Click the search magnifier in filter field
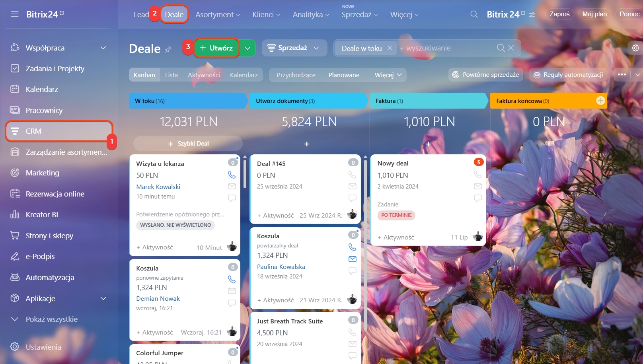The image size is (643, 364). pyautogui.click(x=501, y=48)
